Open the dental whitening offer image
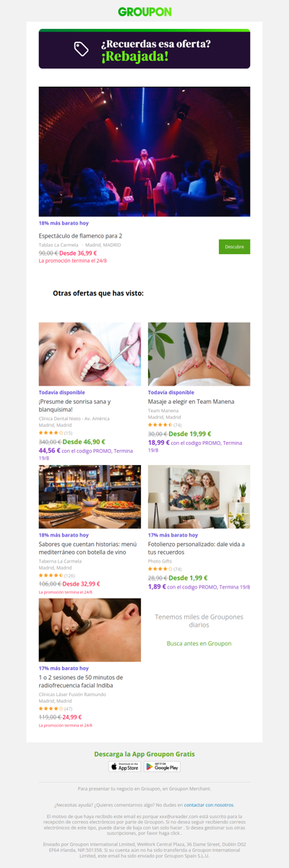The width and height of the screenshot is (289, 868). 90,354
